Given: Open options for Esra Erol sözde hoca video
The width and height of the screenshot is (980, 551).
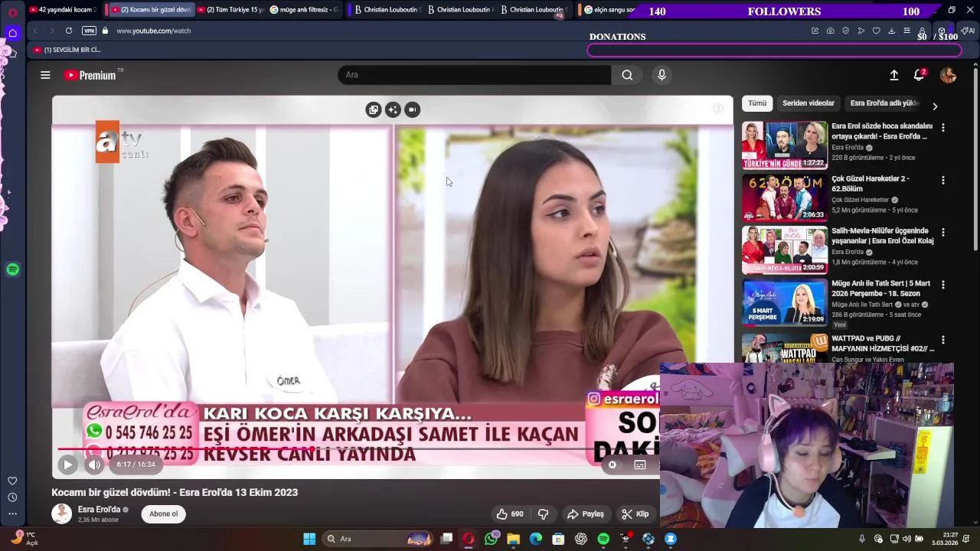Looking at the screenshot, I should [943, 128].
